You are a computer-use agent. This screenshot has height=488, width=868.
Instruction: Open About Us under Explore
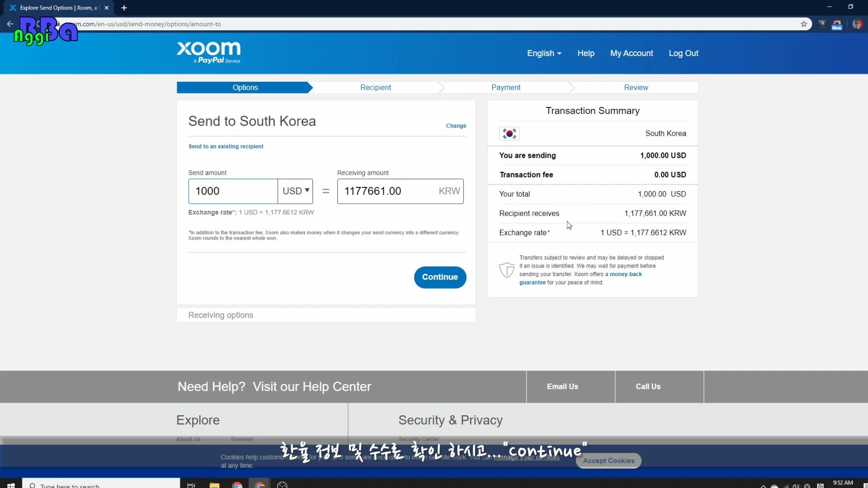point(189,439)
